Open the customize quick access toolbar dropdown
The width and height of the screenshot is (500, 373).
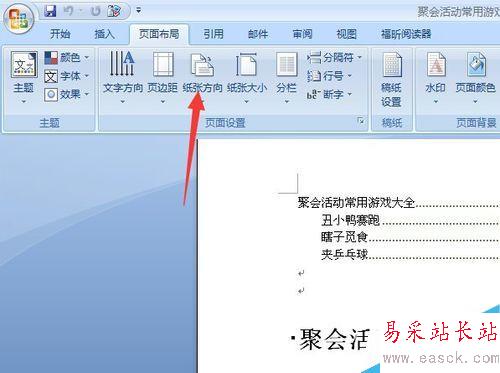138,11
